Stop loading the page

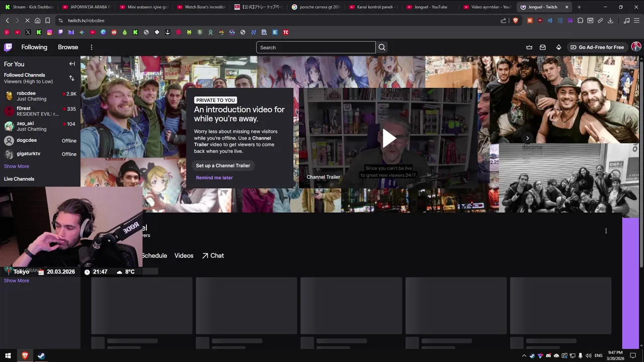[x=27, y=21]
